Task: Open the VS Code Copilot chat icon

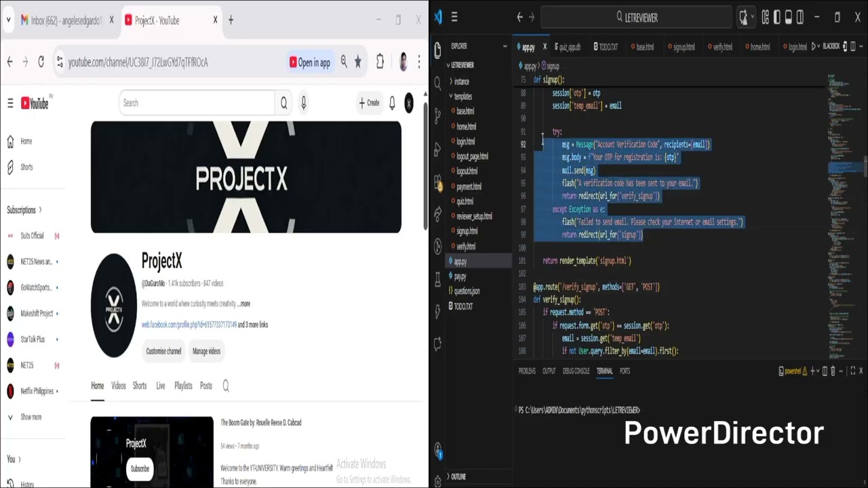Action: (x=744, y=17)
